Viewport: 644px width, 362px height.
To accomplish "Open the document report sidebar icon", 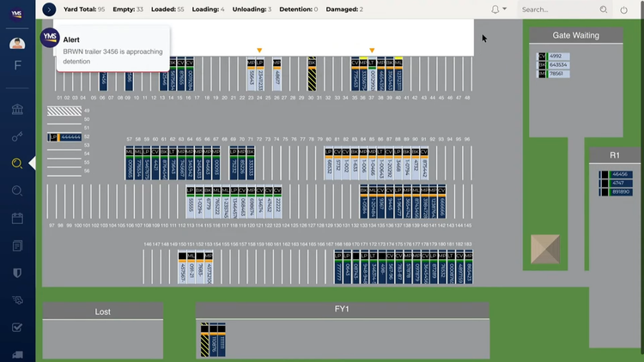I will [x=17, y=245].
